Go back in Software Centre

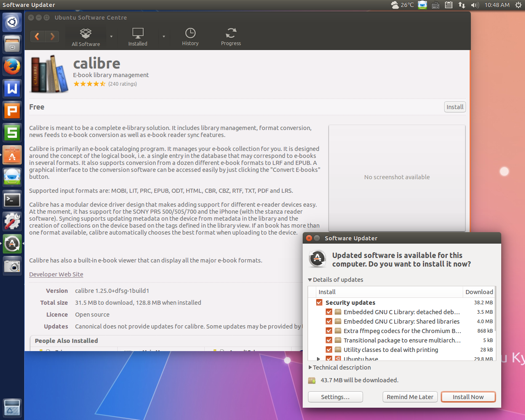pyautogui.click(x=37, y=37)
